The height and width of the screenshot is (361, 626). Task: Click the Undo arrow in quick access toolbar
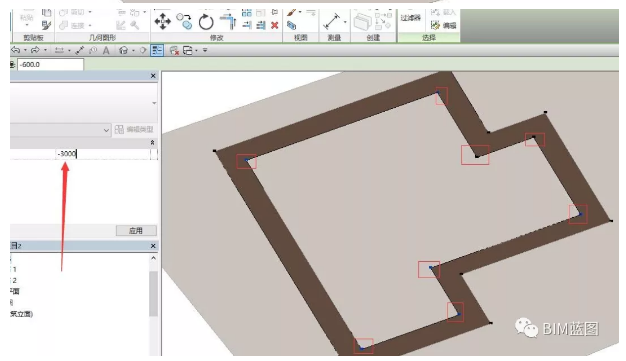click(x=16, y=50)
